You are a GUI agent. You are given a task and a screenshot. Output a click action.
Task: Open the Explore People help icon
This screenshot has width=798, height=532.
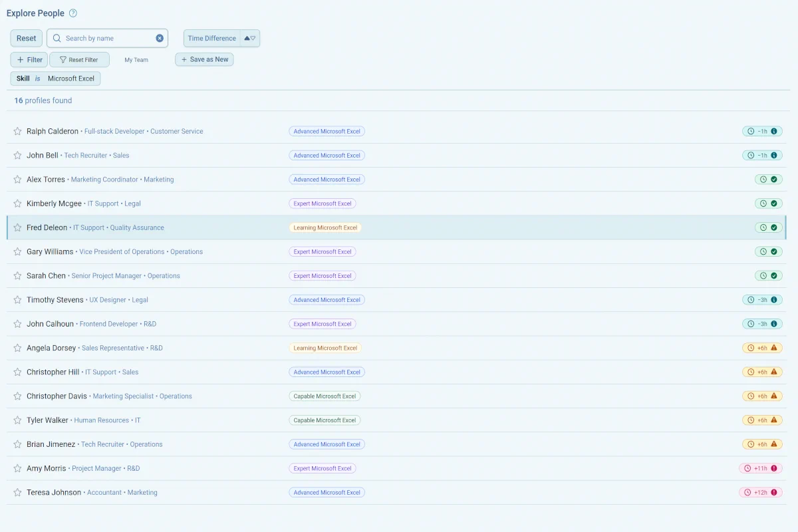coord(73,13)
